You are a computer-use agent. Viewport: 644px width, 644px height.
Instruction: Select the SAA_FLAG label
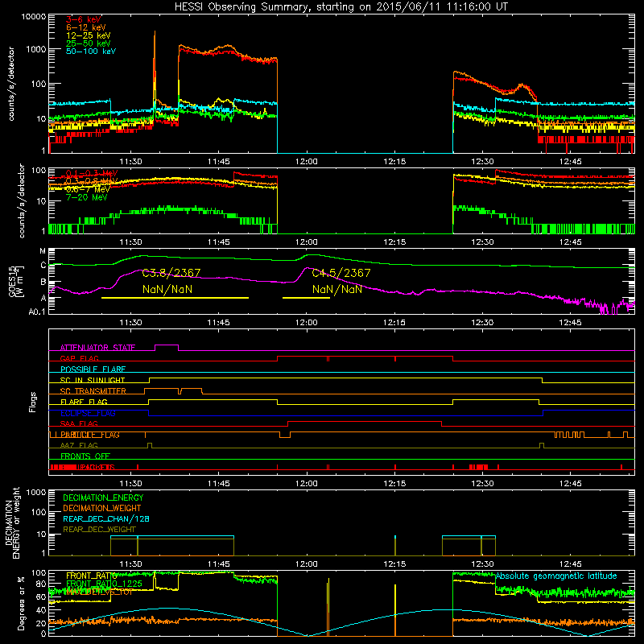click(x=79, y=423)
